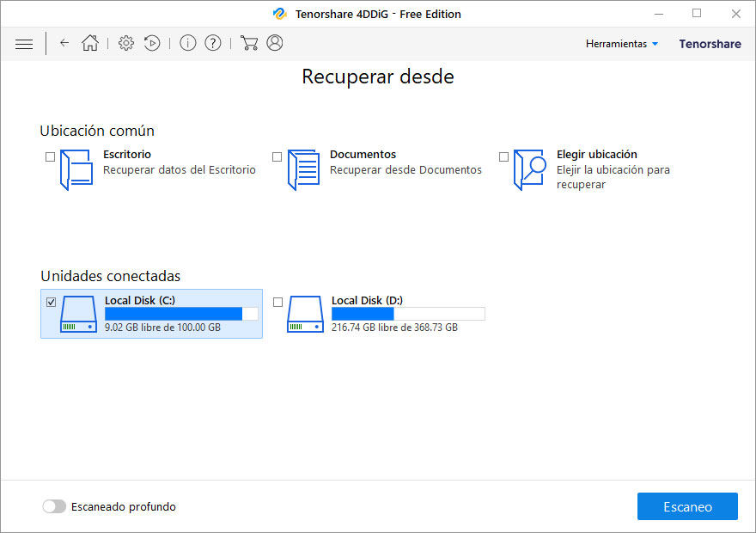Screen dimensions: 756x533
Task: Click the Documentos folder icon
Action: coord(304,170)
